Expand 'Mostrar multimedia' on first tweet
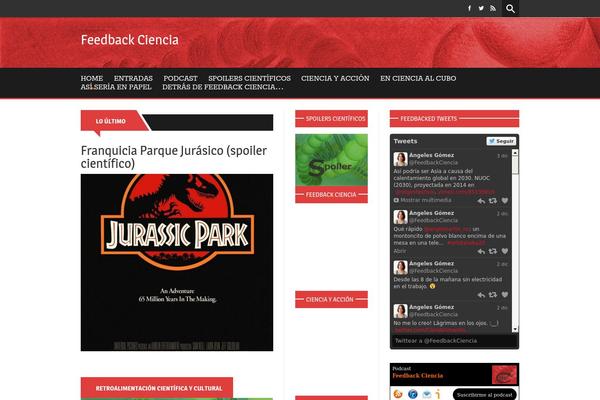 click(x=422, y=200)
